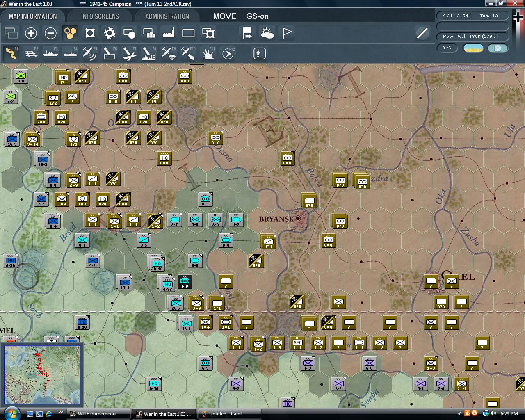Switch to Untitled - Paint taskbar item
This screenshot has width=525, height=420.
[x=230, y=414]
